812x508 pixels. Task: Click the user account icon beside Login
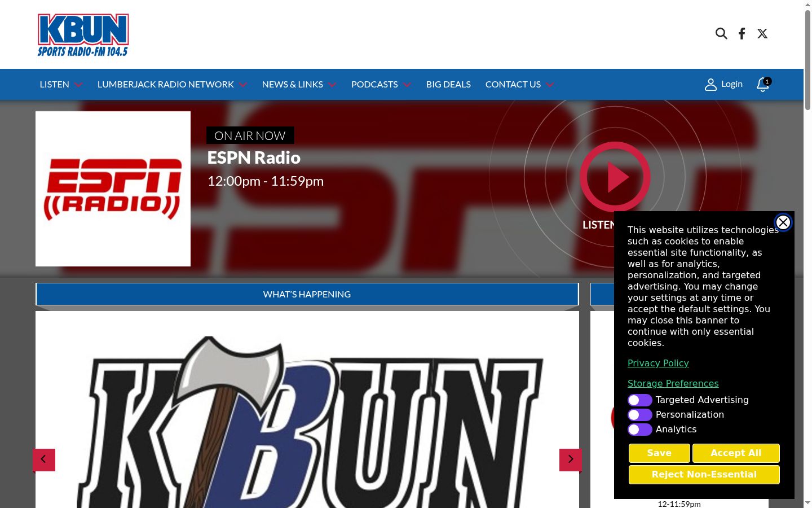tap(710, 85)
